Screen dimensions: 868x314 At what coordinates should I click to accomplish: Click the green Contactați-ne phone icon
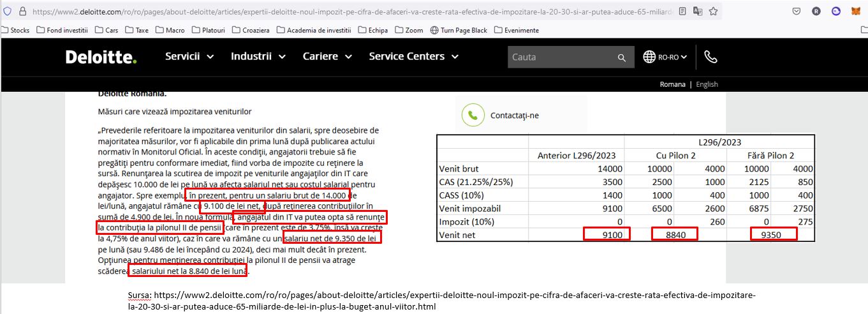click(473, 116)
